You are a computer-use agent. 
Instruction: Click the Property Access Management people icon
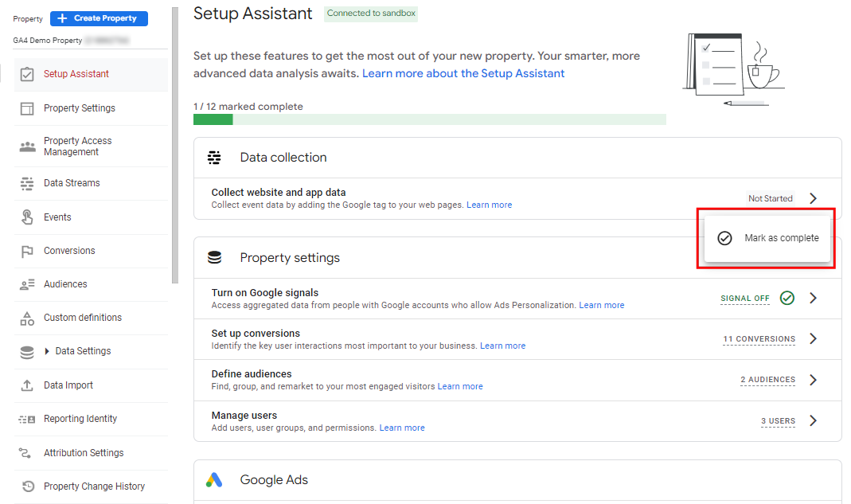click(27, 147)
